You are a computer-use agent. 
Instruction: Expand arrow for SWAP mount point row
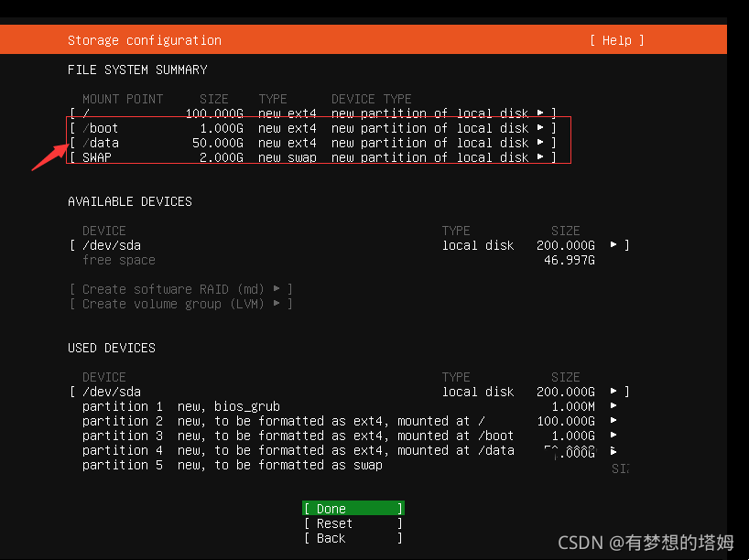point(540,157)
